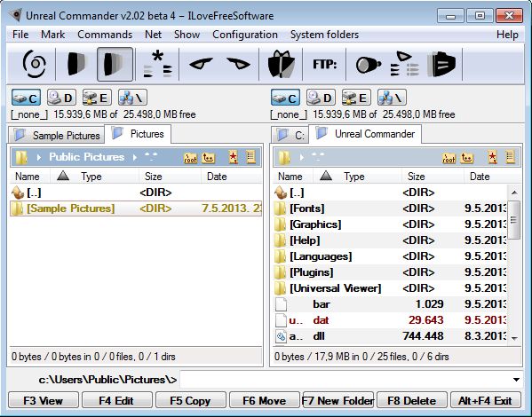532x417 pixels.
Task: Toggle the highlighted second panel view icon
Action: point(115,64)
